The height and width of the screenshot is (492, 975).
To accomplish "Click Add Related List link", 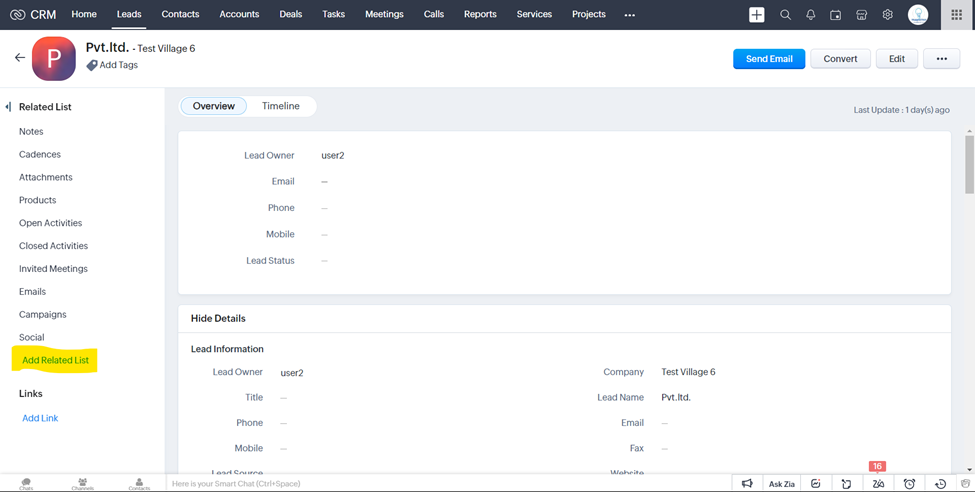I will click(x=55, y=360).
